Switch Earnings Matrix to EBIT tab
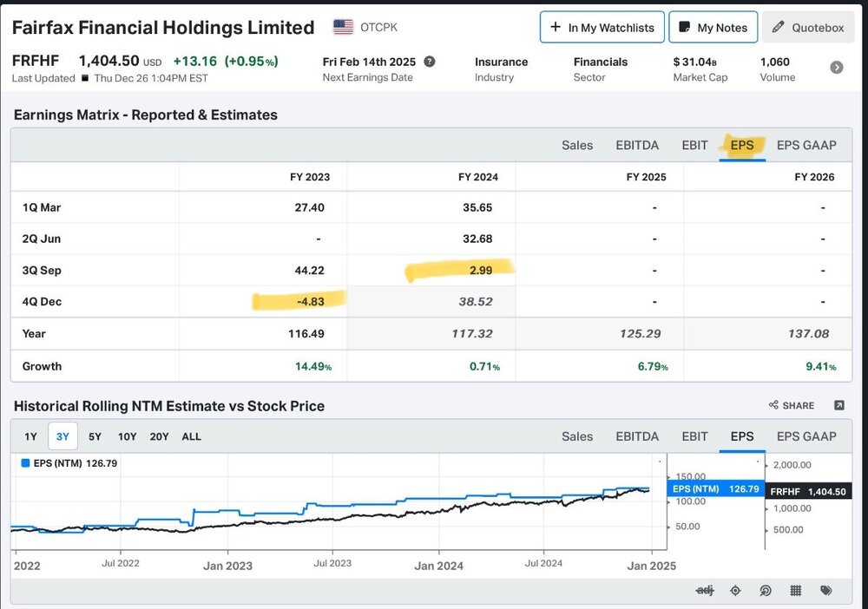 [694, 145]
